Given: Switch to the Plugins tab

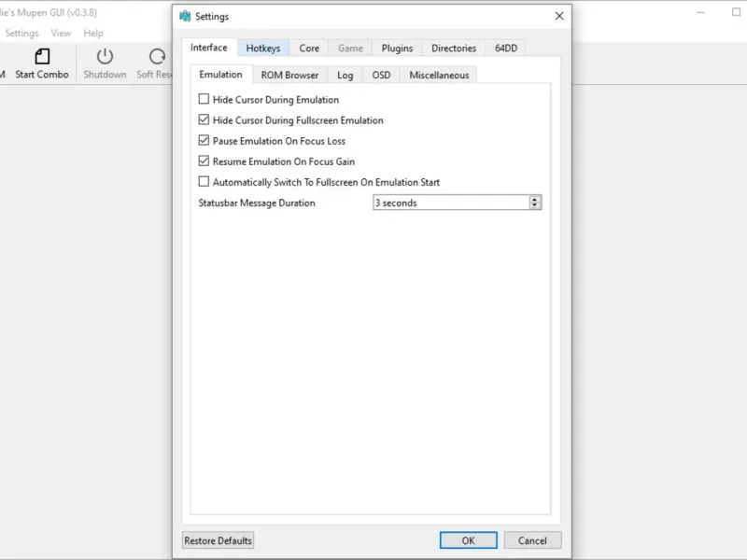Looking at the screenshot, I should (x=397, y=49).
